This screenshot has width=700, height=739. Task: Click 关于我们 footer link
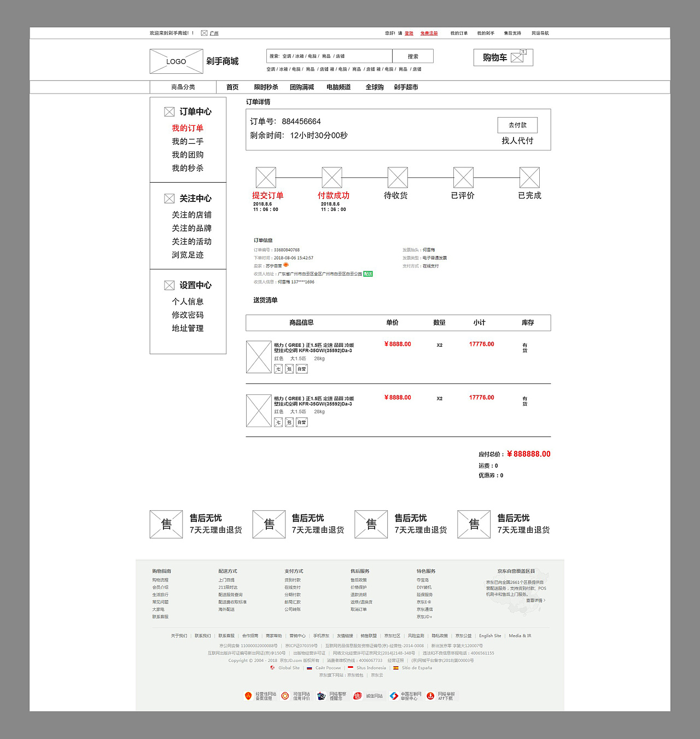click(179, 636)
